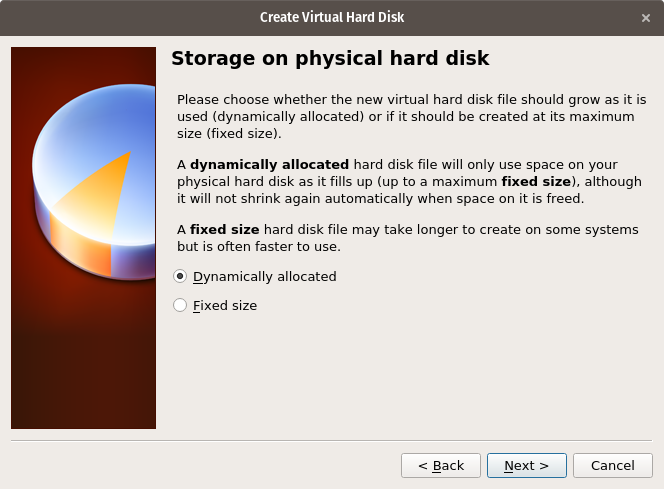Click the text "size (fixed size)." ending the first paragraph

coord(229,133)
